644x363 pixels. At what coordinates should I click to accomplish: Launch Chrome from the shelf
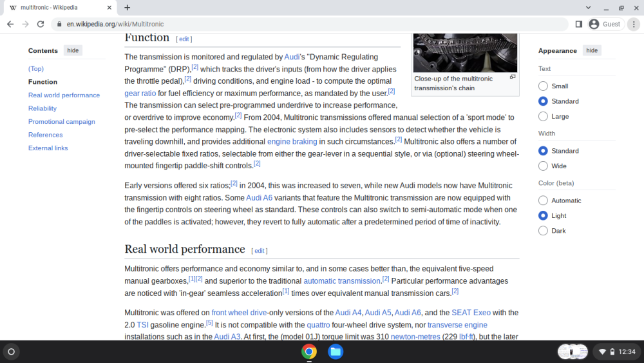pyautogui.click(x=309, y=351)
